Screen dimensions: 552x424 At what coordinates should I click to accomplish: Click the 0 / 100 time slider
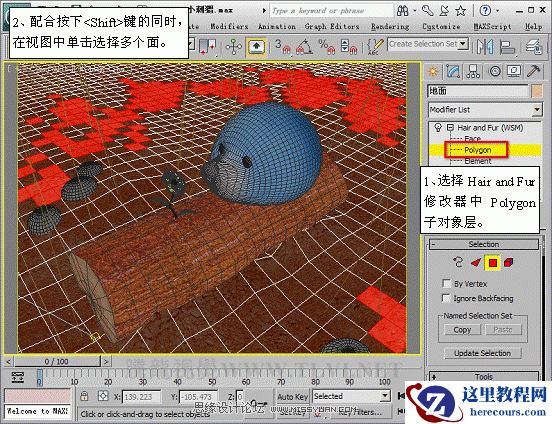(x=57, y=361)
